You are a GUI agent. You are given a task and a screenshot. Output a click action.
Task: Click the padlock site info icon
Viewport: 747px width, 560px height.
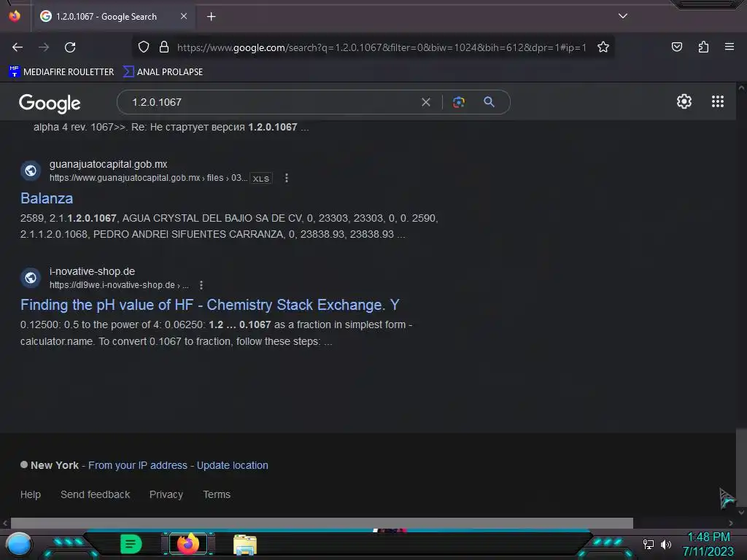tap(164, 47)
